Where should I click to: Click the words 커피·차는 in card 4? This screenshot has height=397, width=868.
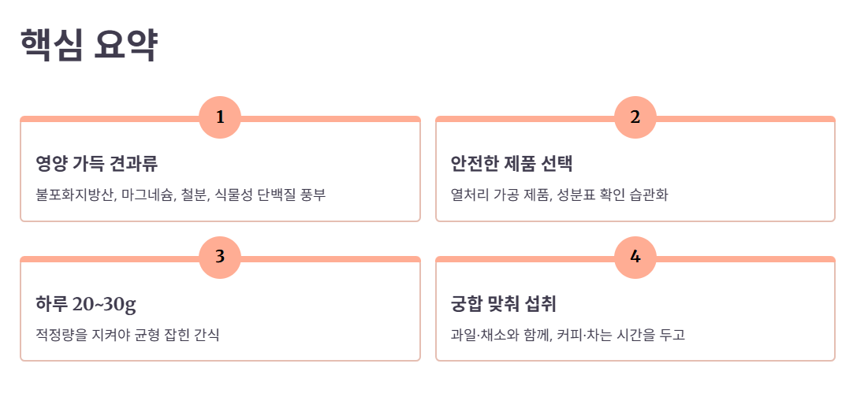(581, 335)
